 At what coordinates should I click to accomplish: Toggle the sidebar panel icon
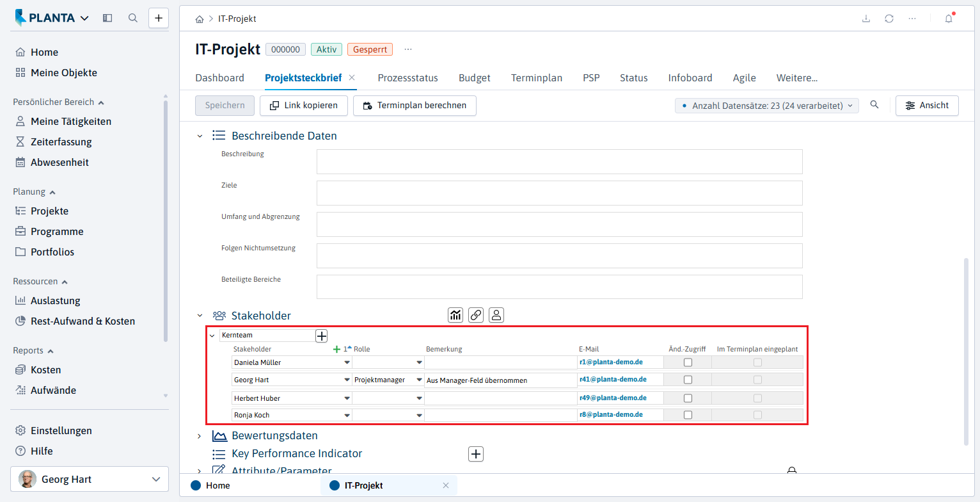[x=107, y=18]
